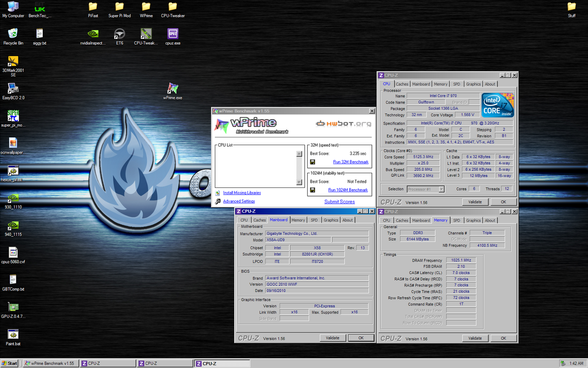Open the 940_1115 NVIDIA icon
Screen dimensions: 588x368
point(13,228)
